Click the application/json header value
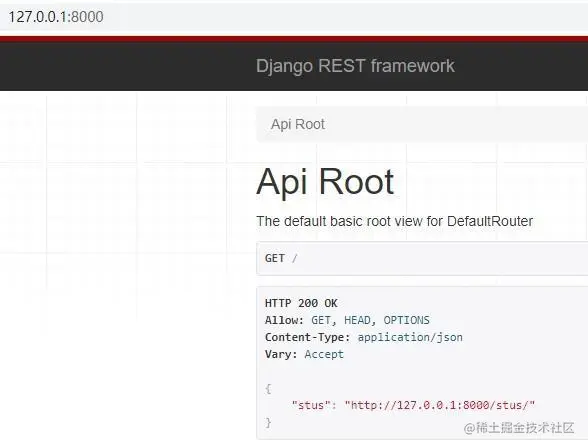 (410, 337)
